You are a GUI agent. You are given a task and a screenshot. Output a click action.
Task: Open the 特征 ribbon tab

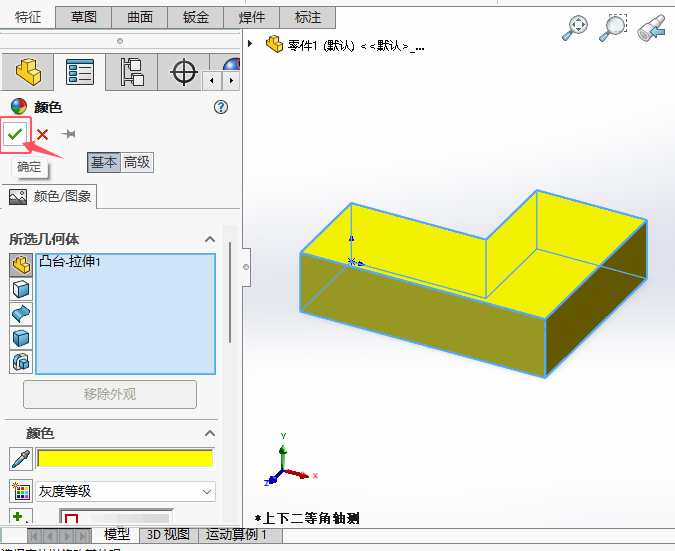pos(28,17)
